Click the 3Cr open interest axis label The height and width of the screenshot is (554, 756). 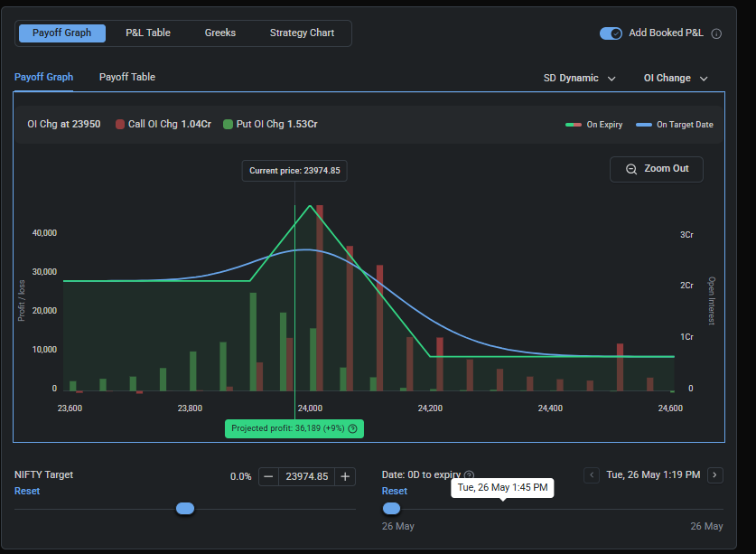pyautogui.click(x=686, y=235)
